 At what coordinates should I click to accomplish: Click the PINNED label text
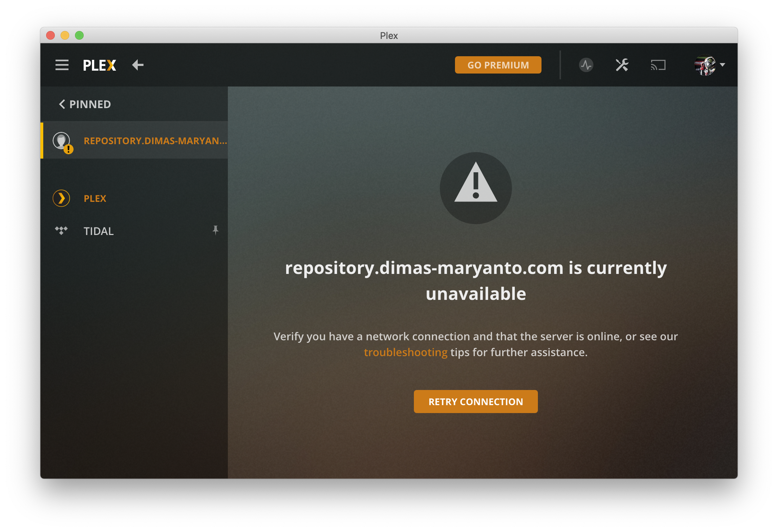coord(90,104)
